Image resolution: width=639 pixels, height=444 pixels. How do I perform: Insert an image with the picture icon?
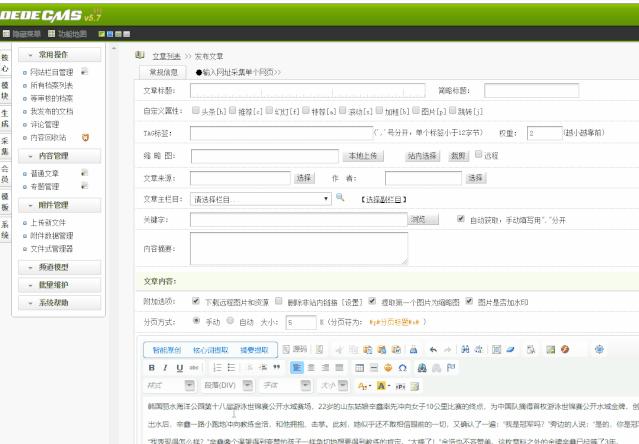pyautogui.click(x=551, y=349)
